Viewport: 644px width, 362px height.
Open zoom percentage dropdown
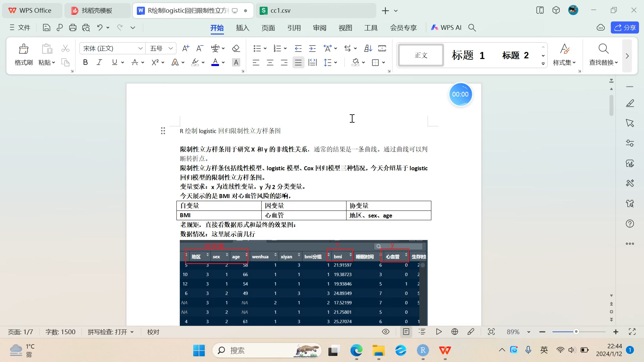(x=529, y=332)
